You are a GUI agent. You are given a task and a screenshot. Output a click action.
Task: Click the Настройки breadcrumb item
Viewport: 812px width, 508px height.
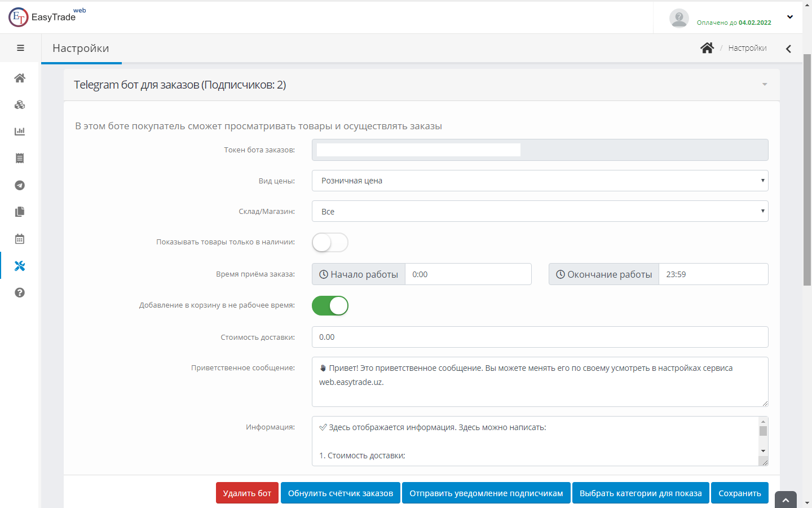coord(747,48)
